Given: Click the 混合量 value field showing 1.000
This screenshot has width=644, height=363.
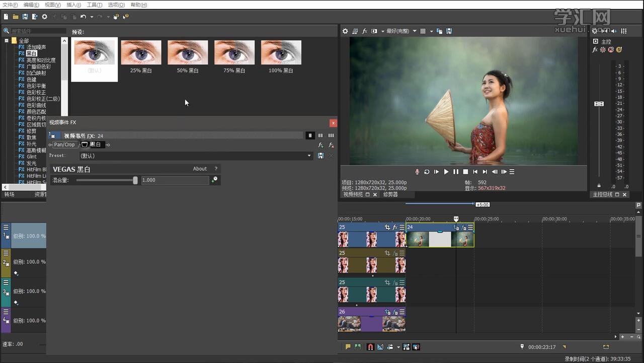Looking at the screenshot, I should click(x=175, y=180).
